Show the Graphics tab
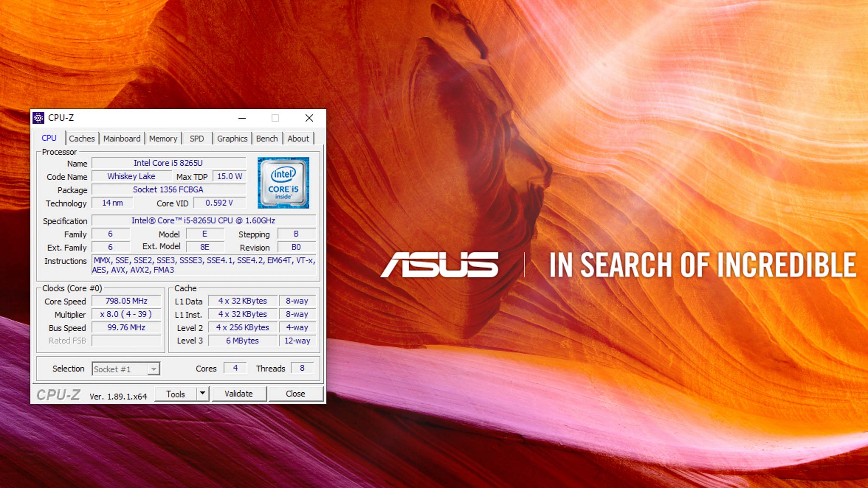The width and height of the screenshot is (868, 488). [x=232, y=139]
